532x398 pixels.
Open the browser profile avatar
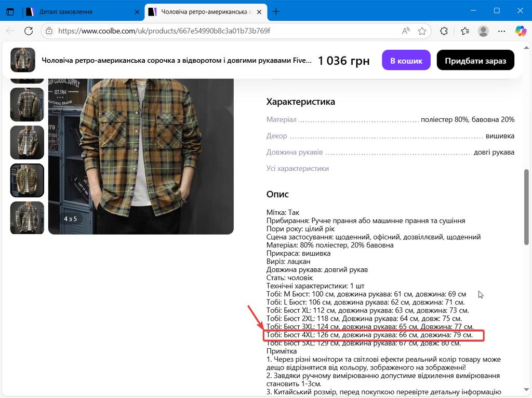pyautogui.click(x=483, y=31)
